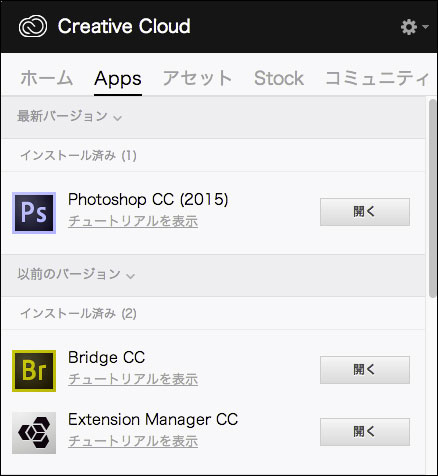Click the dropdown arrow beside the gear

tap(425, 27)
